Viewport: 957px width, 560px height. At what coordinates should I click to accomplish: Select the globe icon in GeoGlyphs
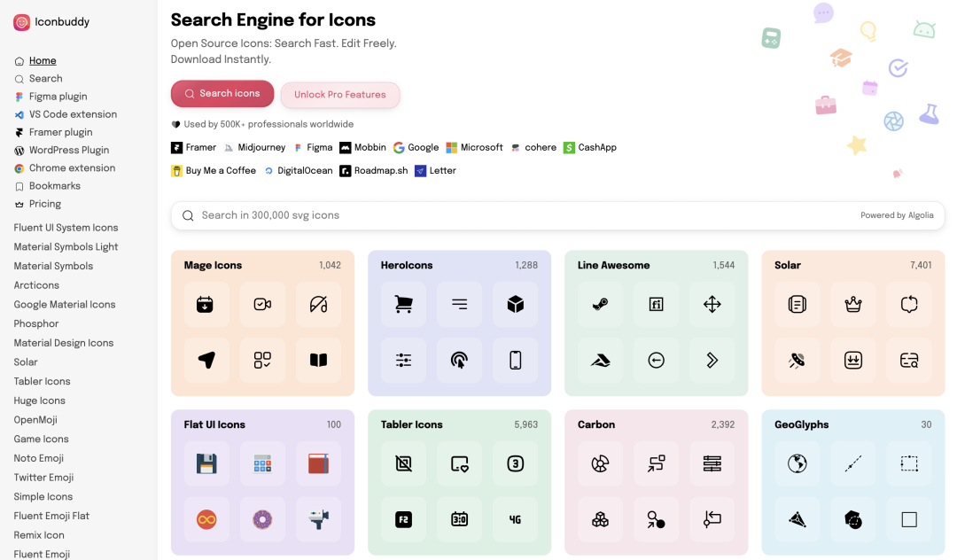click(797, 463)
